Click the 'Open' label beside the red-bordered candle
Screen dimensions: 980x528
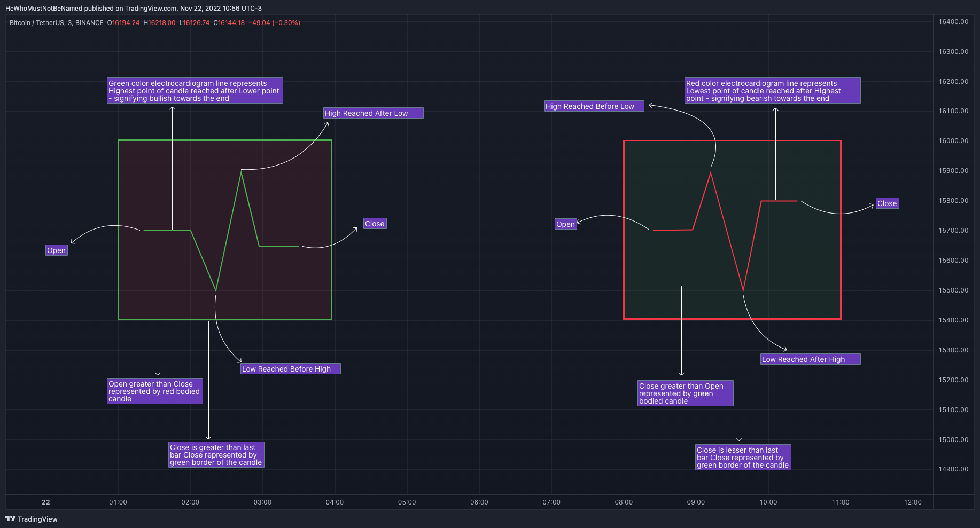pyautogui.click(x=566, y=224)
